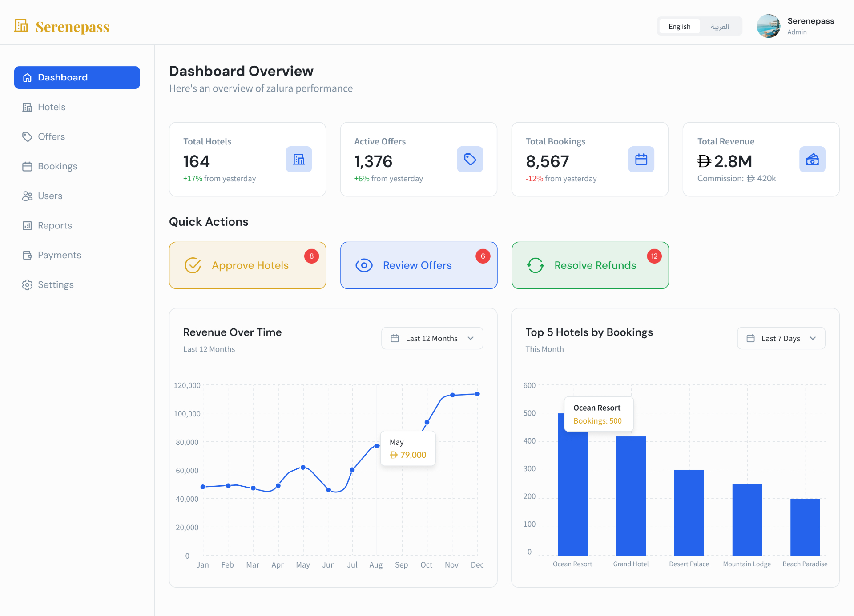Click the Beach Paradise bar in chart
Viewport: 854px width, 616px height.
805,527
